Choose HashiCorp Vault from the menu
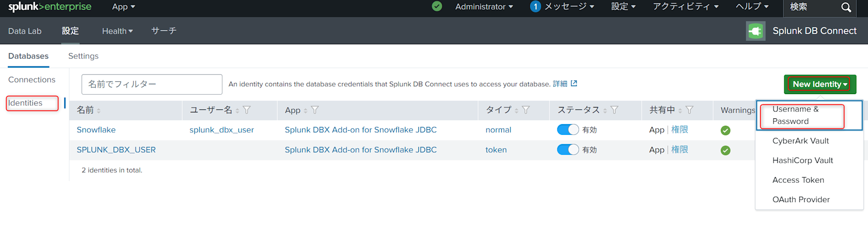The height and width of the screenshot is (252, 868). point(802,160)
